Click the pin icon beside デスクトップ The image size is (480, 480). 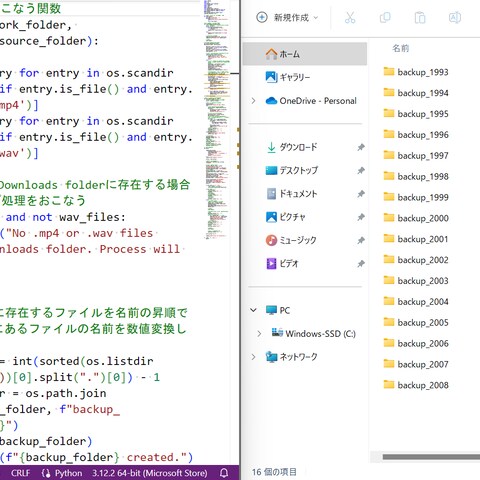click(361, 170)
